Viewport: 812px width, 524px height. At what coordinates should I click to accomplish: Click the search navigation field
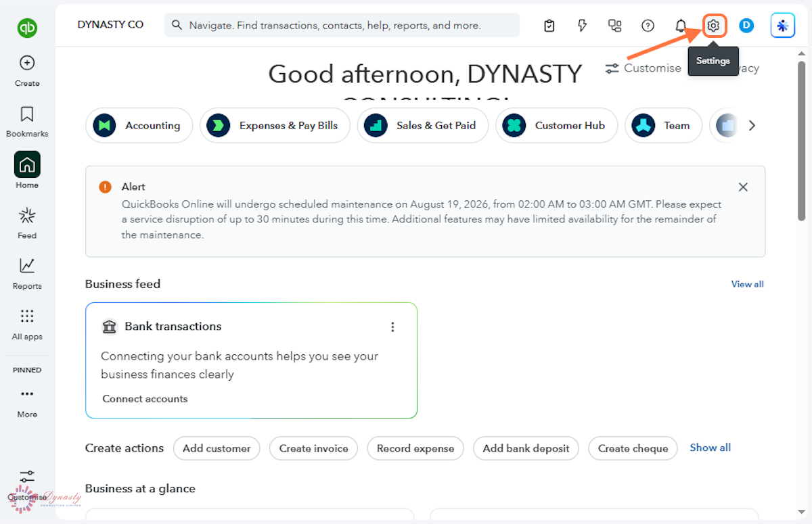tap(342, 25)
